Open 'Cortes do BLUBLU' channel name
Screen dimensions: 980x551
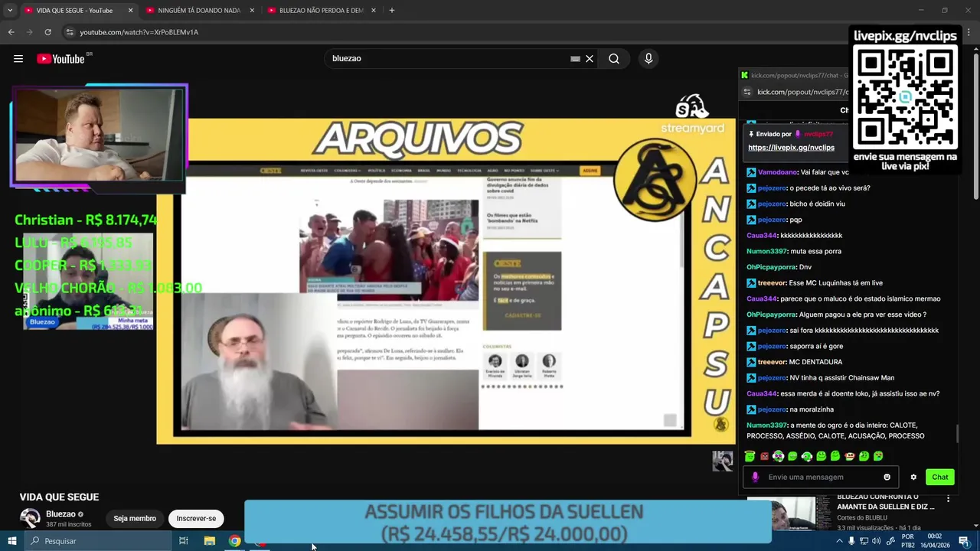(x=863, y=518)
